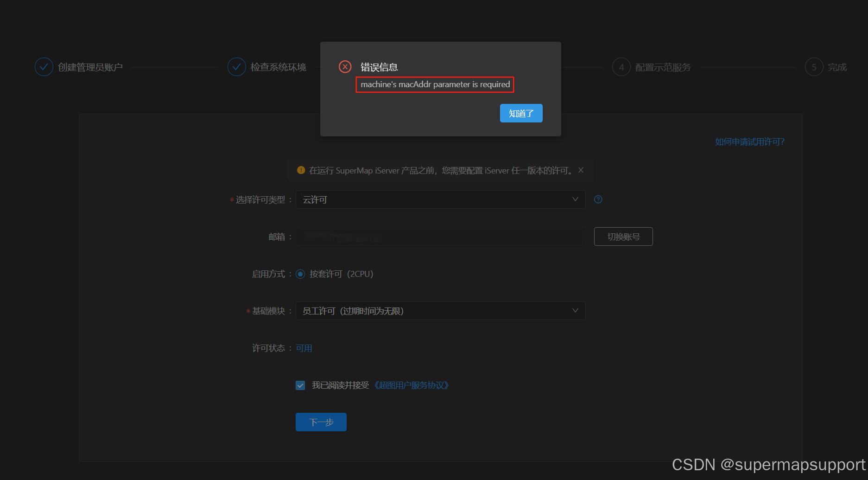Open the 如何申请试用许可? link
The height and width of the screenshot is (480, 868).
[x=750, y=142]
